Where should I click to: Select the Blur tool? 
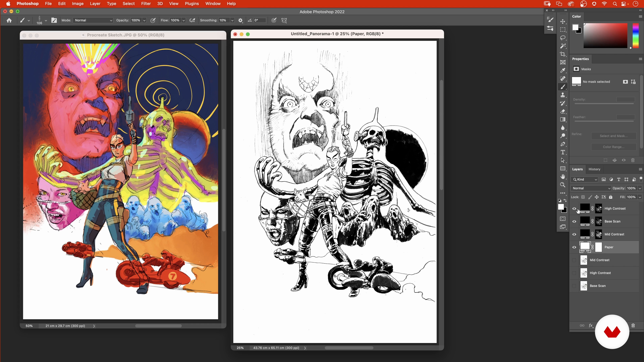(x=563, y=128)
